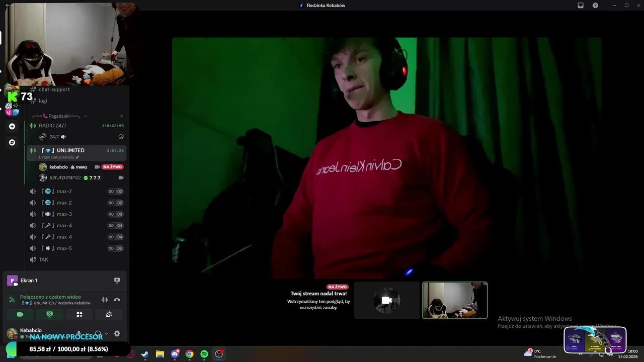
Task: Open kebabcio user in UNLIMITED channel
Action: click(x=58, y=167)
